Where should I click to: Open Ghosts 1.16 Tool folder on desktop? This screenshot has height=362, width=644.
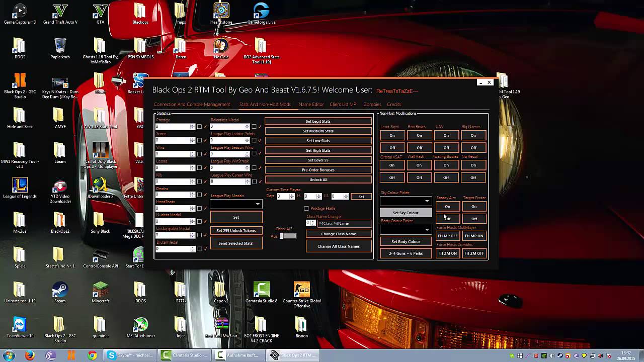100,50
